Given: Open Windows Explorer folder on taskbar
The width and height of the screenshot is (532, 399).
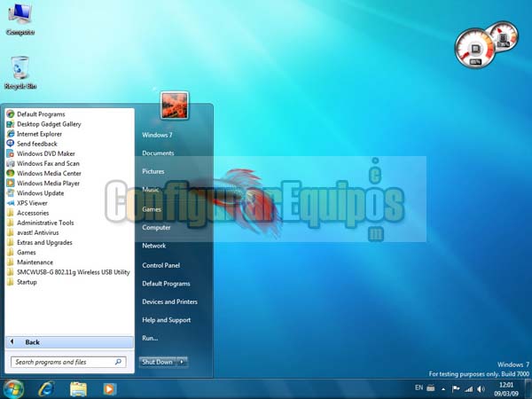Looking at the screenshot, I should point(78,389).
